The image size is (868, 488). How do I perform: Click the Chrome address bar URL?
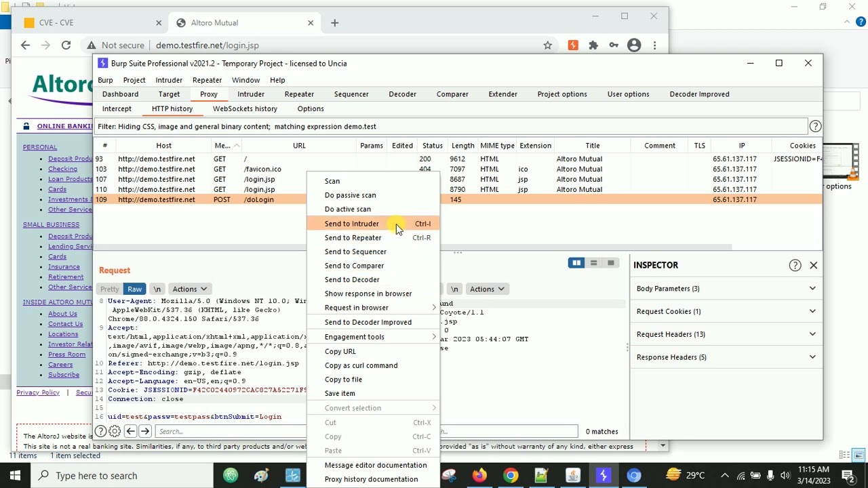click(x=208, y=45)
